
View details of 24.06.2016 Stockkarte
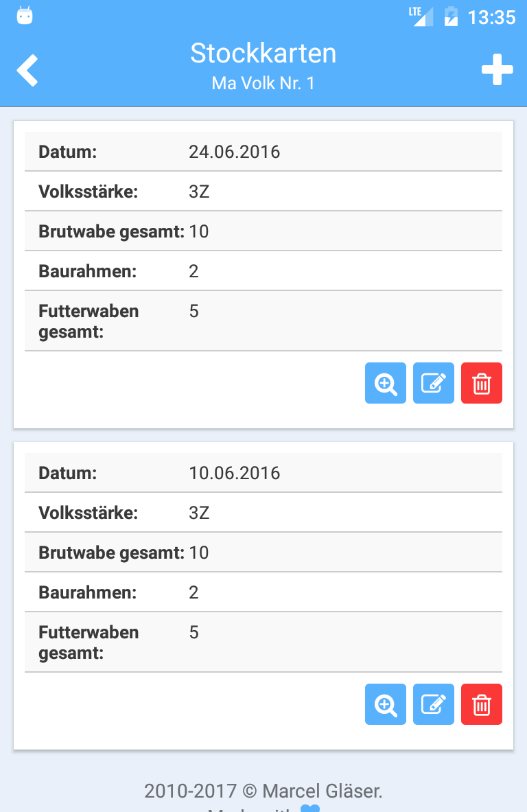[386, 383]
